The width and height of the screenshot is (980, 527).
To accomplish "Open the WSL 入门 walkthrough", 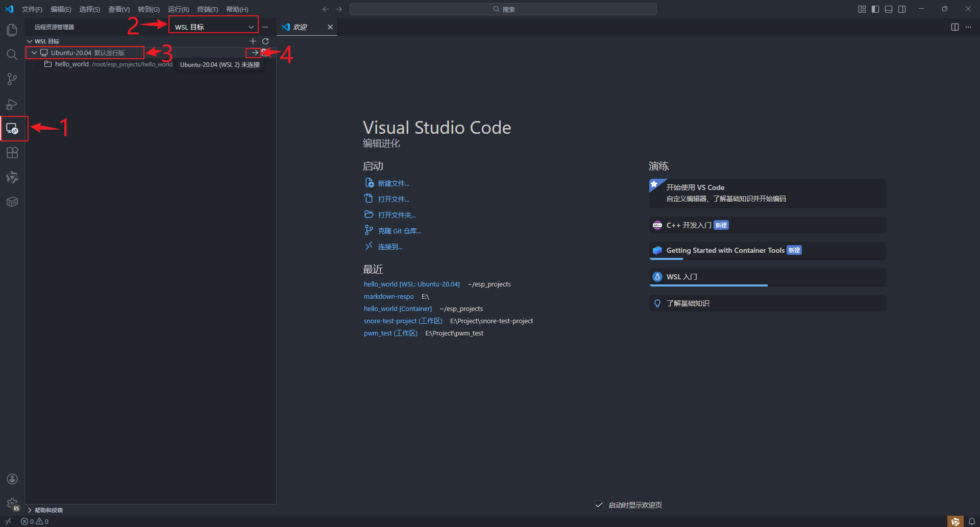I will tap(767, 277).
